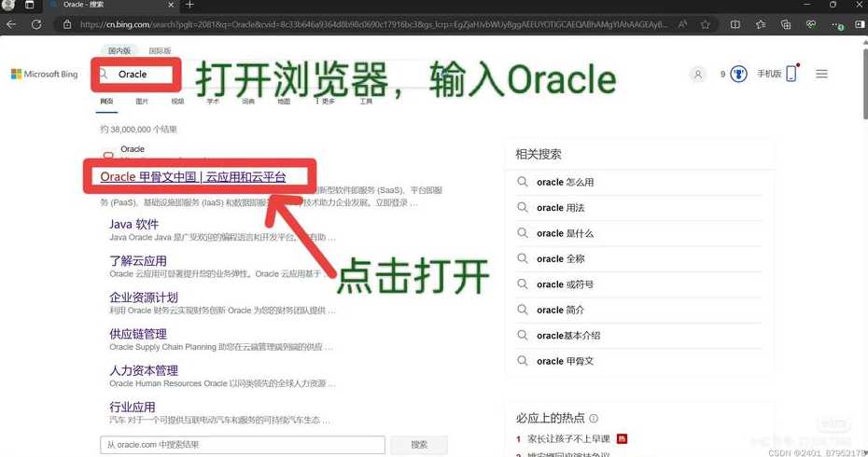Switch to 国际版 search mode
The image size is (868, 457).
160,50
